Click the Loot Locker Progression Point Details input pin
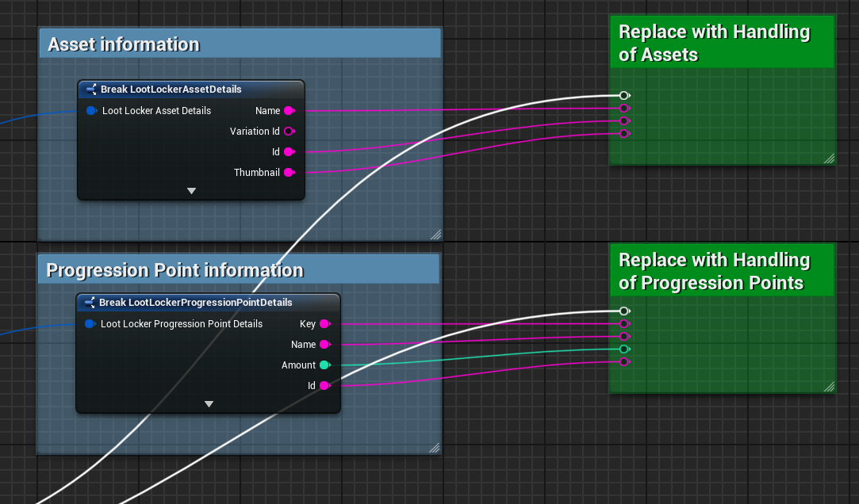Viewport: 859px width, 504px height. click(90, 324)
